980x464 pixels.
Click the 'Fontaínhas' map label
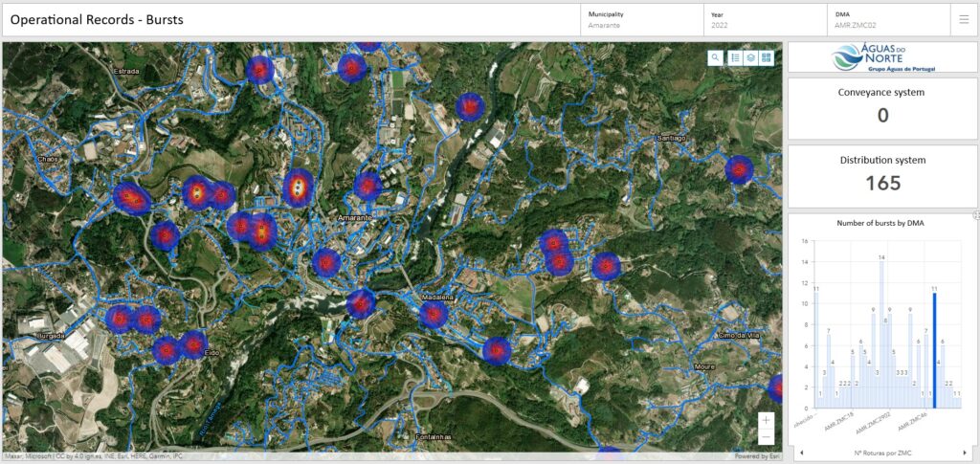[434, 437]
